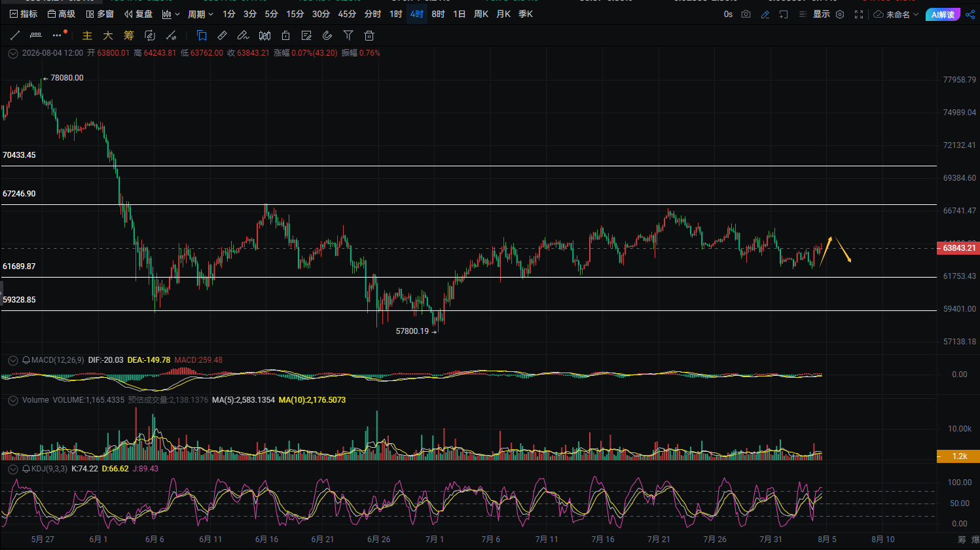The width and height of the screenshot is (980, 550).
Task: Open the 周期 period dropdown
Action: (200, 14)
